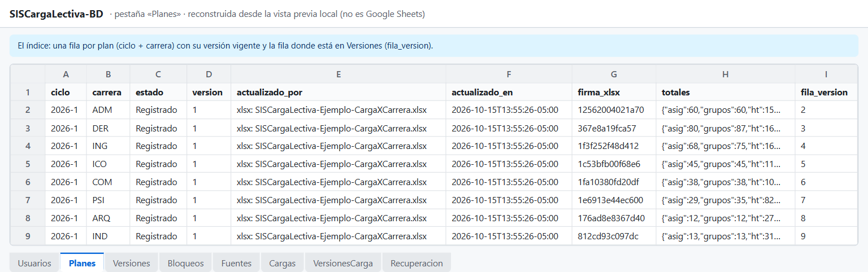Click firma cell 1e6913e44ec600
This screenshot has height=272, width=868.
(x=614, y=200)
